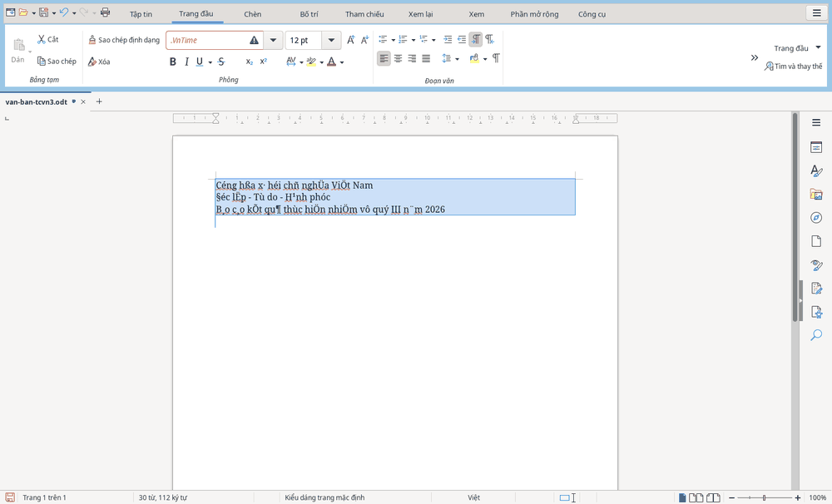
Task: Open the Navigator compass in sidebar
Action: click(816, 218)
